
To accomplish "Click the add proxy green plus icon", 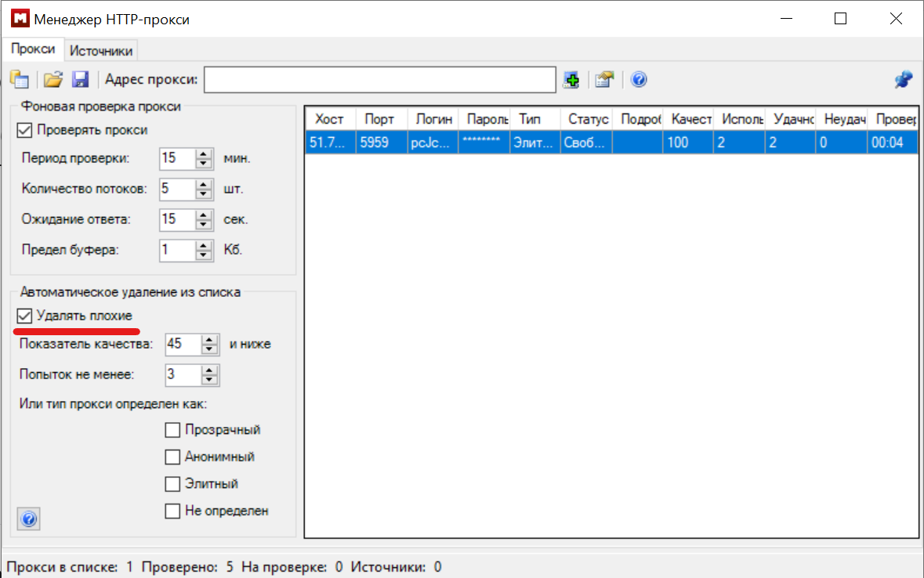I will tap(571, 79).
